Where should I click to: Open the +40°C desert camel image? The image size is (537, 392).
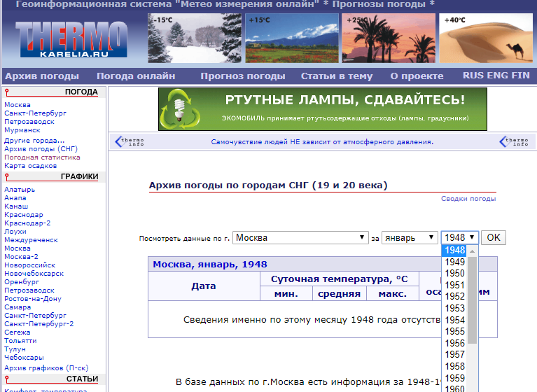coord(486,38)
